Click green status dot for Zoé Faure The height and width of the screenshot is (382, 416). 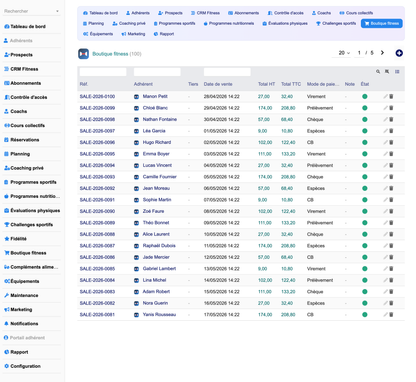point(365,211)
